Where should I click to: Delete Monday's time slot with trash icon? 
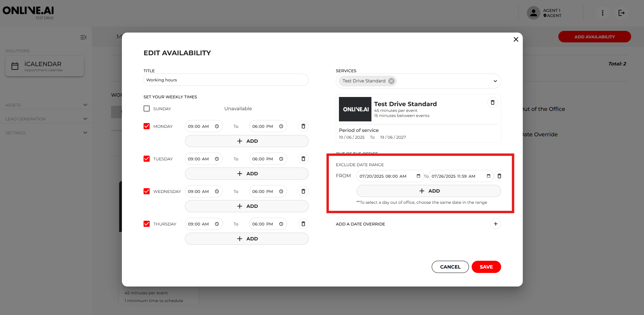pyautogui.click(x=303, y=126)
